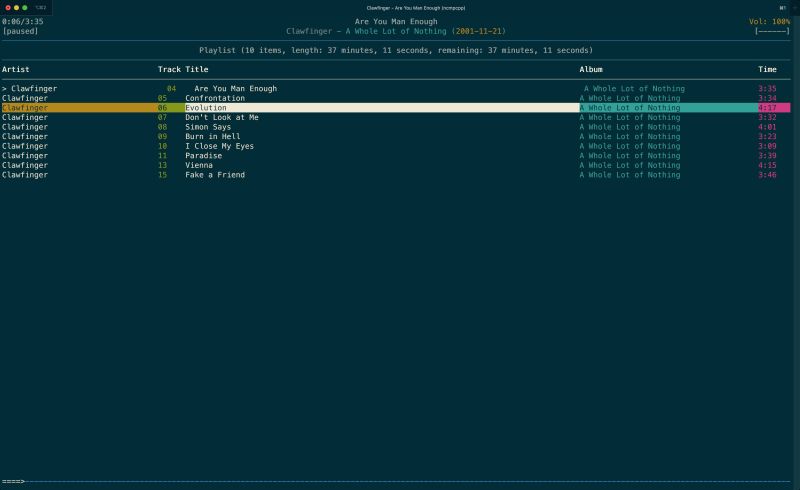
Task: Click the album name in the Evolution row
Action: point(630,108)
